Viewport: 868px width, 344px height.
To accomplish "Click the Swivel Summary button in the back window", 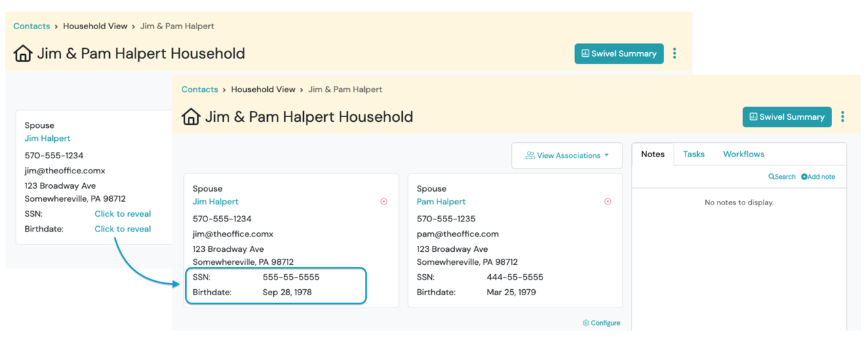I will pos(618,53).
